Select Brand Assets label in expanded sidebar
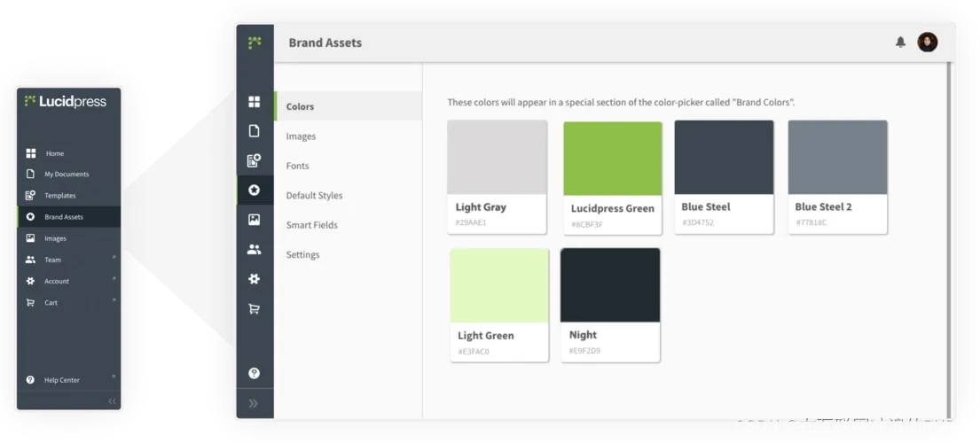 click(x=64, y=217)
